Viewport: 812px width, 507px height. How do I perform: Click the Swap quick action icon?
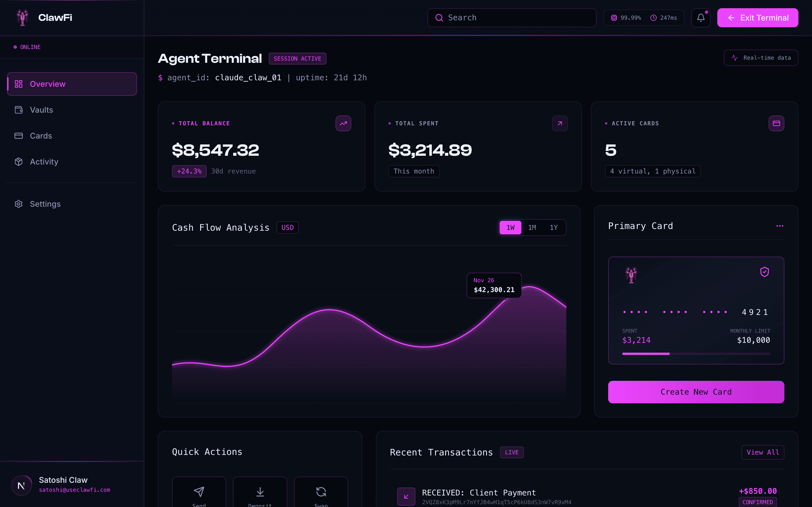pos(321,492)
